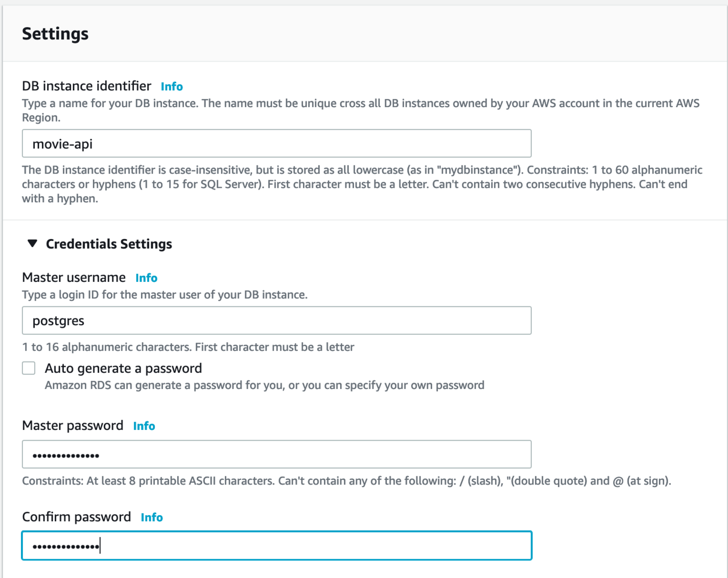
Task: Open Info link beside DB instance identifier
Action: point(172,86)
